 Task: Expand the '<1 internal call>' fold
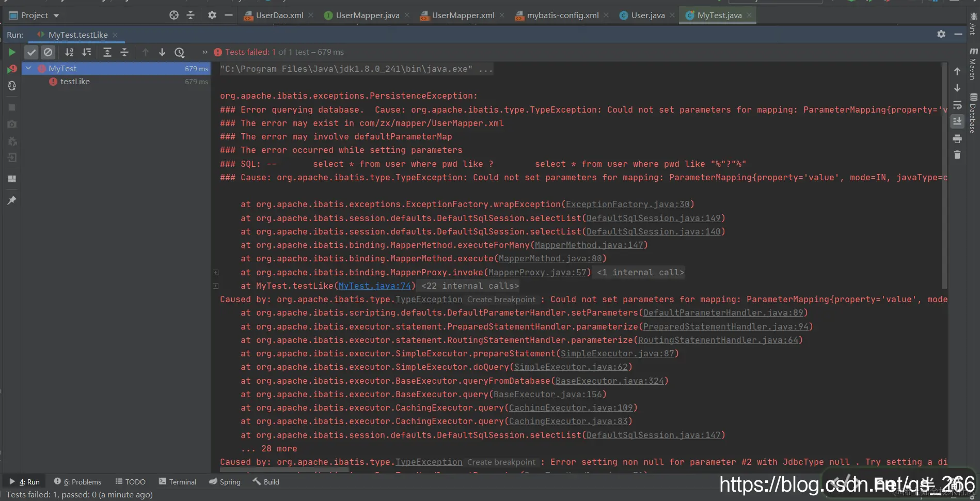tap(640, 272)
